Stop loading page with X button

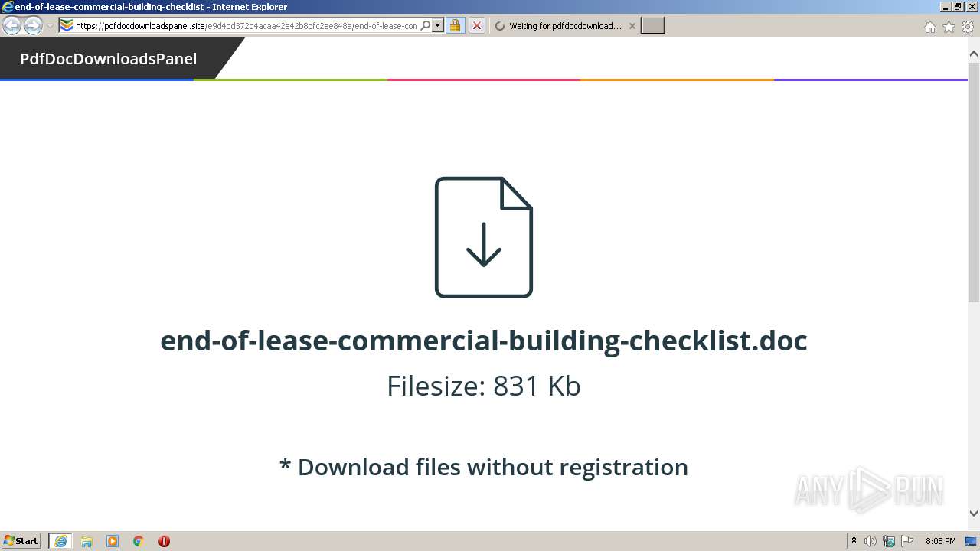tap(477, 26)
